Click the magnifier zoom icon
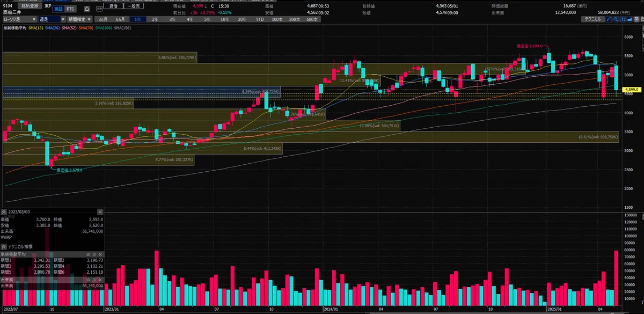Viewport: 644px width, 314px height. pyautogui.click(x=616, y=19)
